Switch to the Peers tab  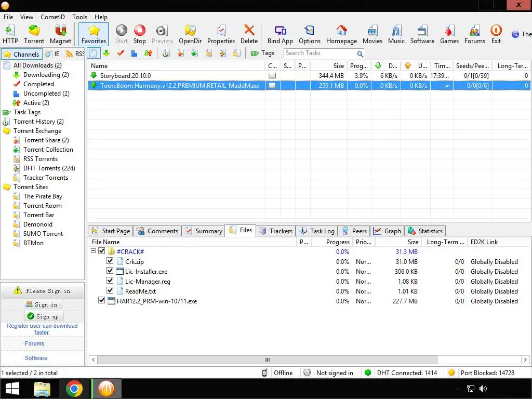coord(354,231)
